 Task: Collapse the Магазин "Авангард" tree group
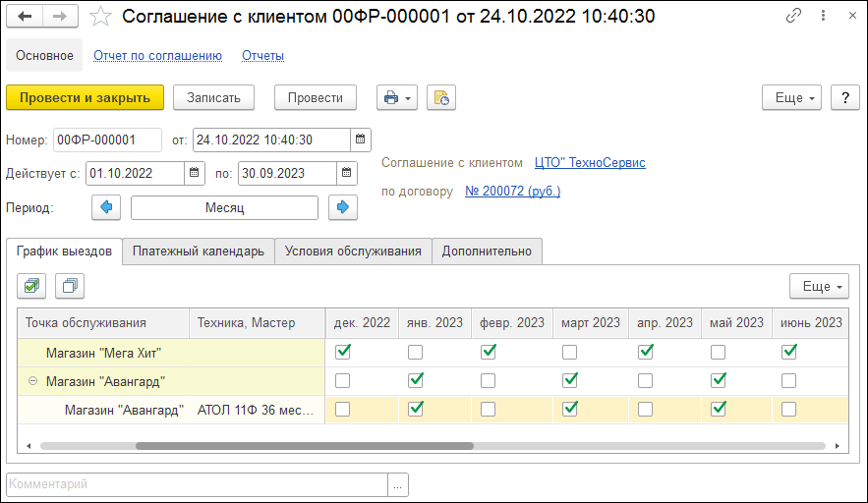[x=33, y=381]
